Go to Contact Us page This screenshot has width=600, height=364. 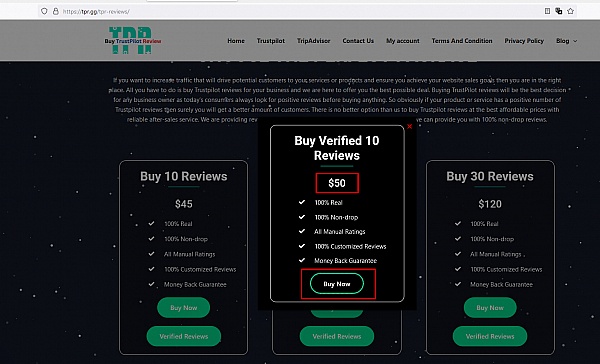pyautogui.click(x=358, y=41)
